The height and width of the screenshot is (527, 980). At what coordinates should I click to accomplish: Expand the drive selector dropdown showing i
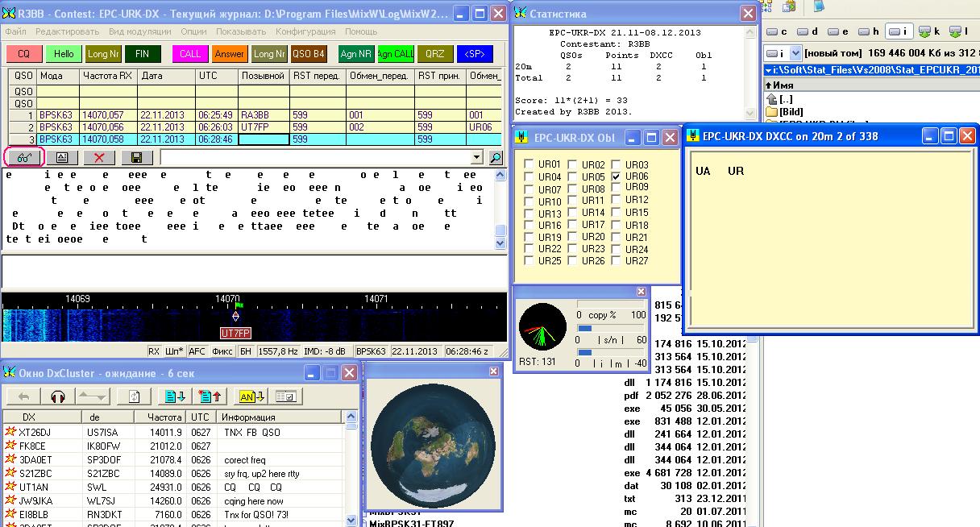point(795,53)
